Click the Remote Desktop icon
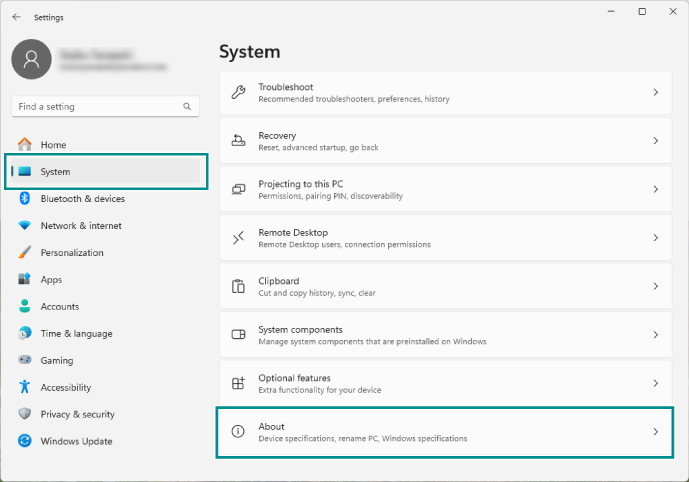689x482 pixels. coord(238,238)
